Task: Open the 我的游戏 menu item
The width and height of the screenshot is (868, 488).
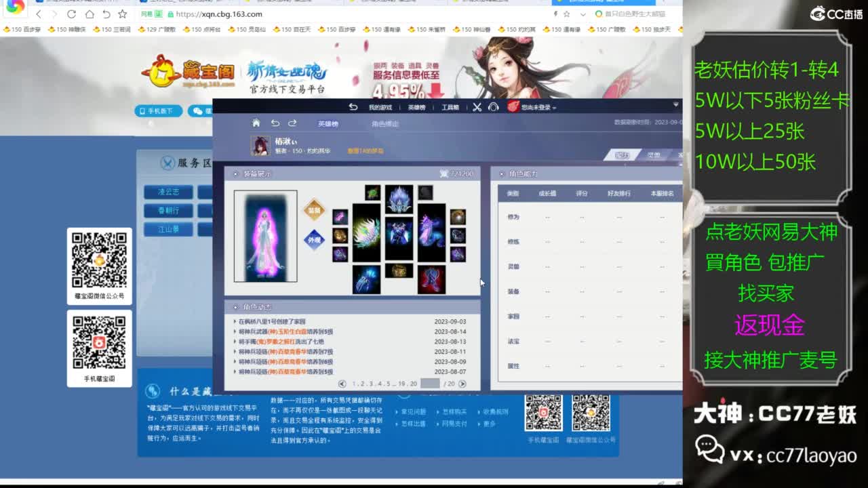Action: [x=379, y=106]
